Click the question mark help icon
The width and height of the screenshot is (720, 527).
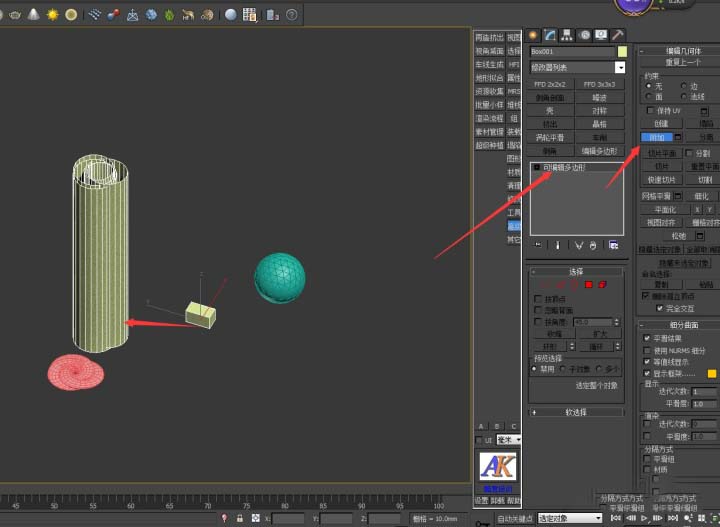coord(292,15)
